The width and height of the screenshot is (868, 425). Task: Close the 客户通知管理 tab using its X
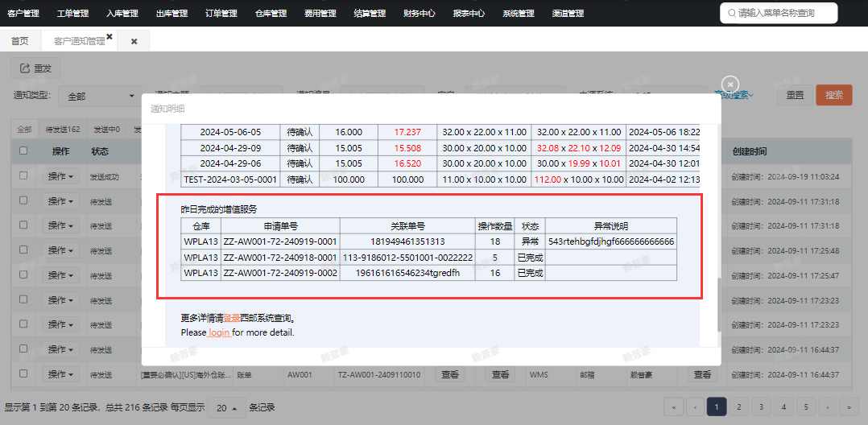[109, 36]
